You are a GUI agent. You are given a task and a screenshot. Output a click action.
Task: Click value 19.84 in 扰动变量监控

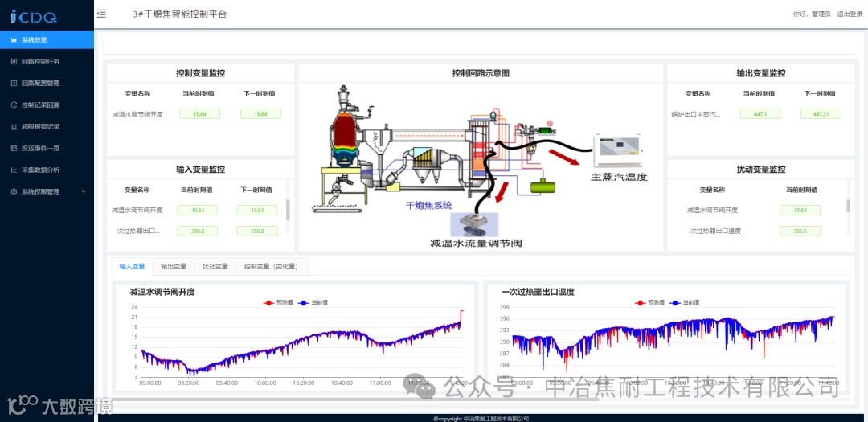coord(800,211)
